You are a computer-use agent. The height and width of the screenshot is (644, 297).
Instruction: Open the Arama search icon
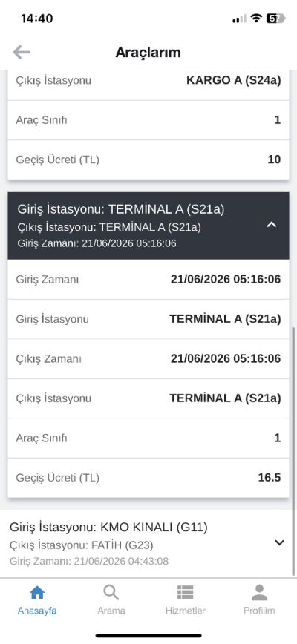pyautogui.click(x=111, y=593)
